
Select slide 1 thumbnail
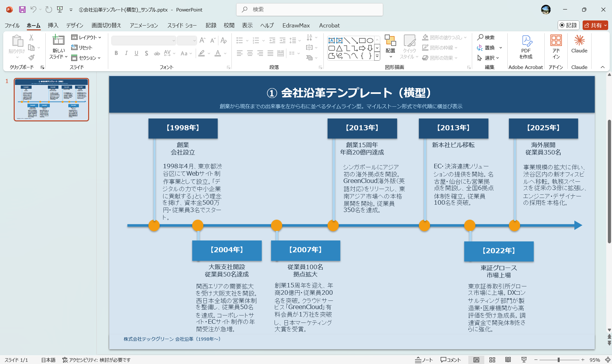click(x=51, y=100)
